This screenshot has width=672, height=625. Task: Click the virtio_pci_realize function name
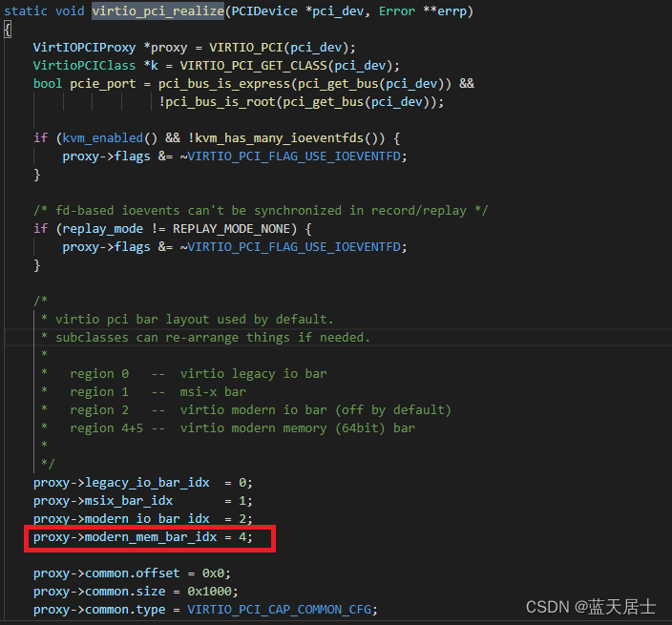(157, 10)
